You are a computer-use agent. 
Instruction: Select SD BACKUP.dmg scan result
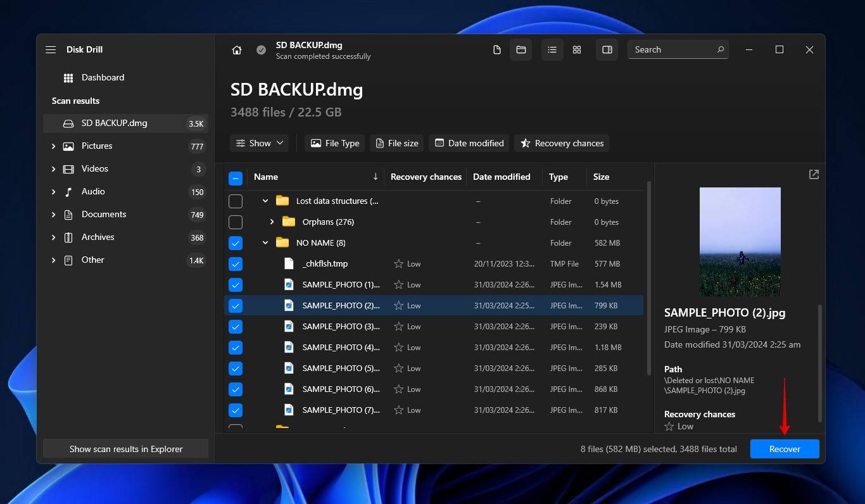[x=125, y=123]
